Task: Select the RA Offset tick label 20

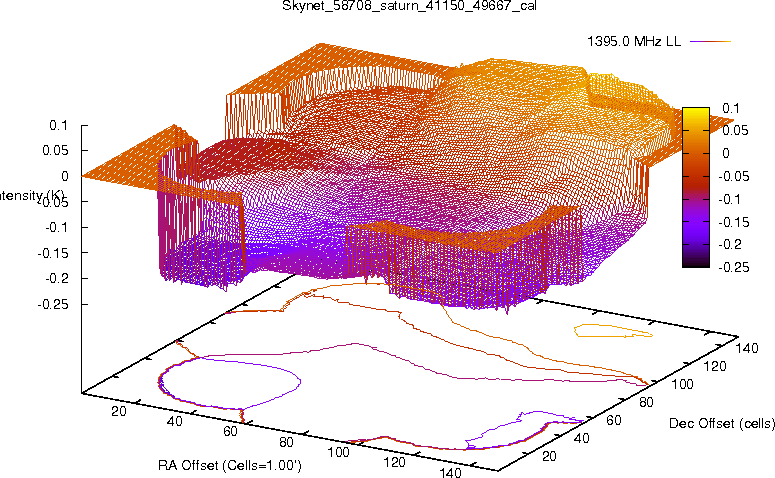Action: click(x=119, y=411)
